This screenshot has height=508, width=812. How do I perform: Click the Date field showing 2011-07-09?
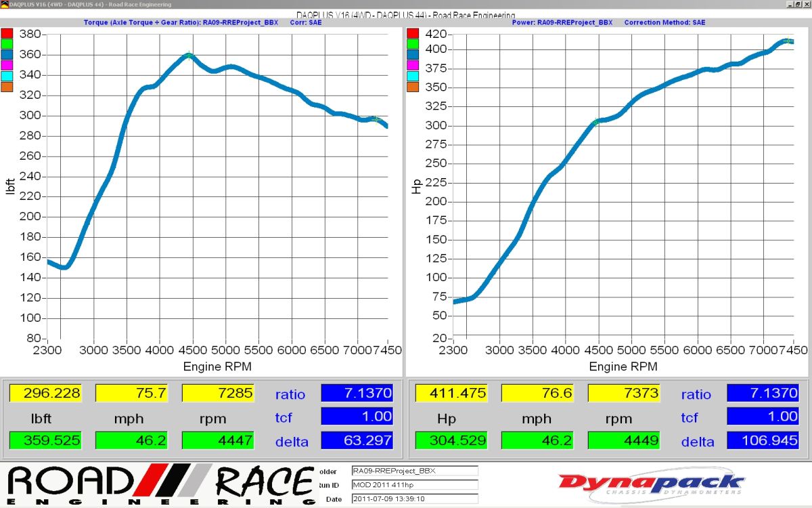pos(414,499)
